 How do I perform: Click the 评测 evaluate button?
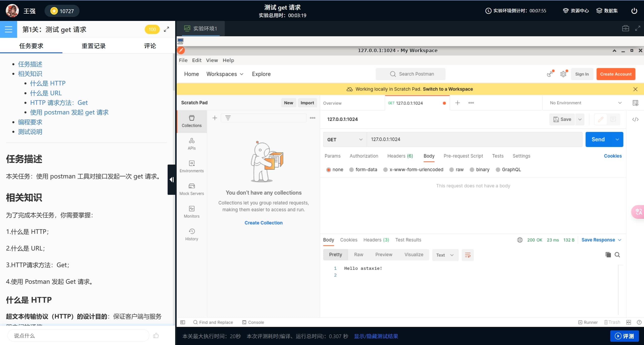click(624, 336)
